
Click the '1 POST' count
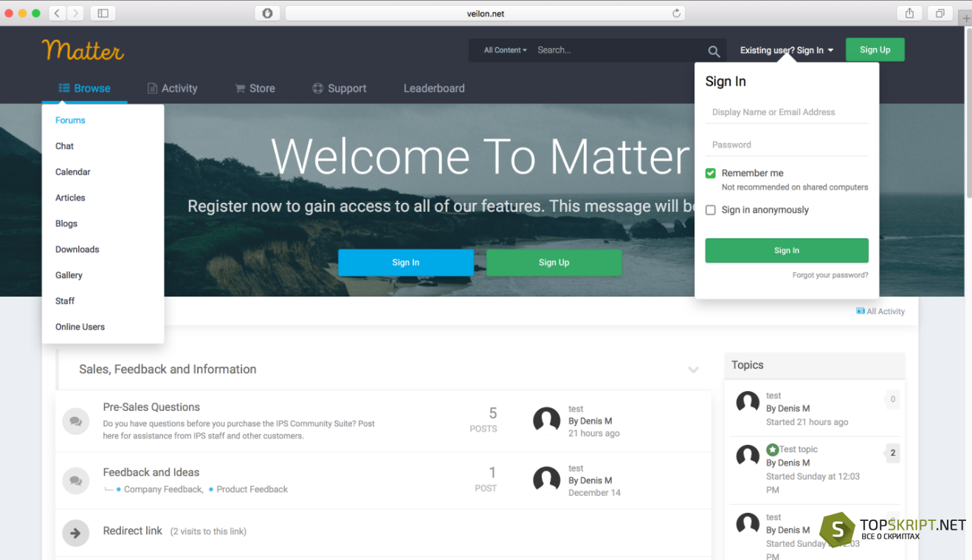[x=486, y=479]
